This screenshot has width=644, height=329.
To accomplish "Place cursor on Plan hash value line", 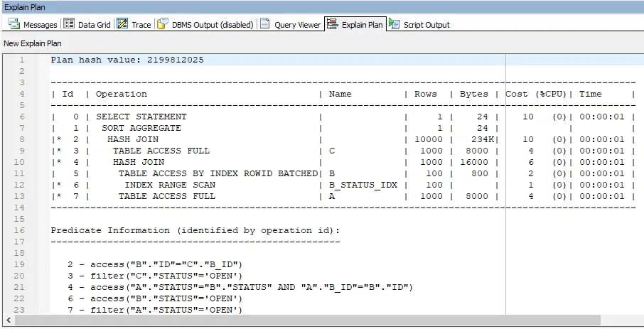I will [127, 60].
